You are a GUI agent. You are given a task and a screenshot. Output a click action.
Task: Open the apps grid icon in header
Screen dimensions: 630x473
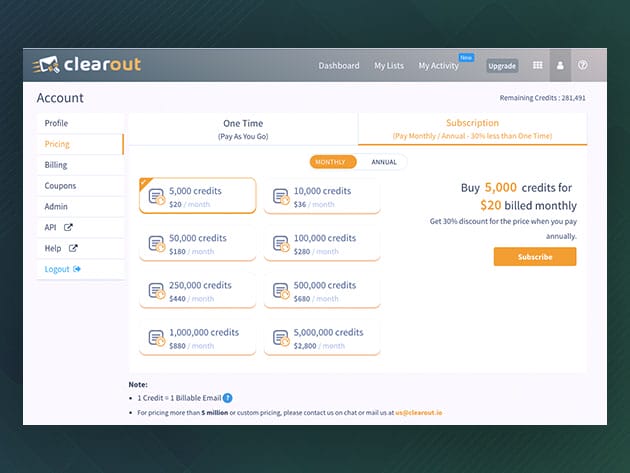pos(537,66)
